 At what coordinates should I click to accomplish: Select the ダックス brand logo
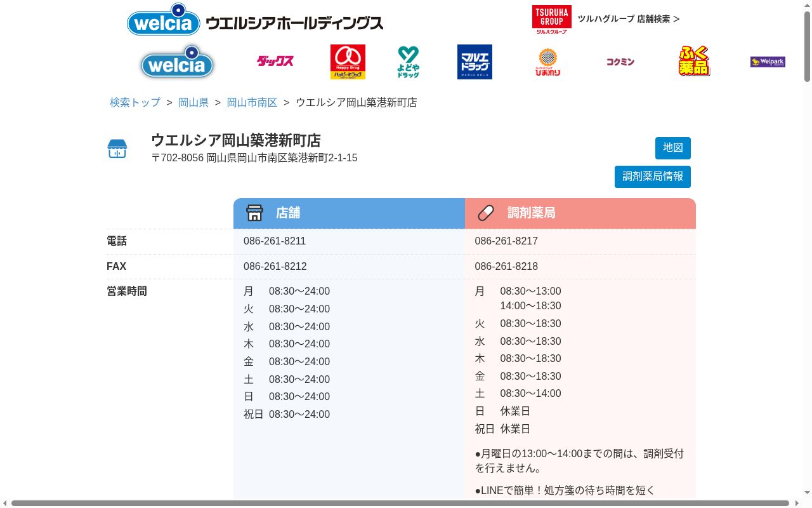[275, 61]
